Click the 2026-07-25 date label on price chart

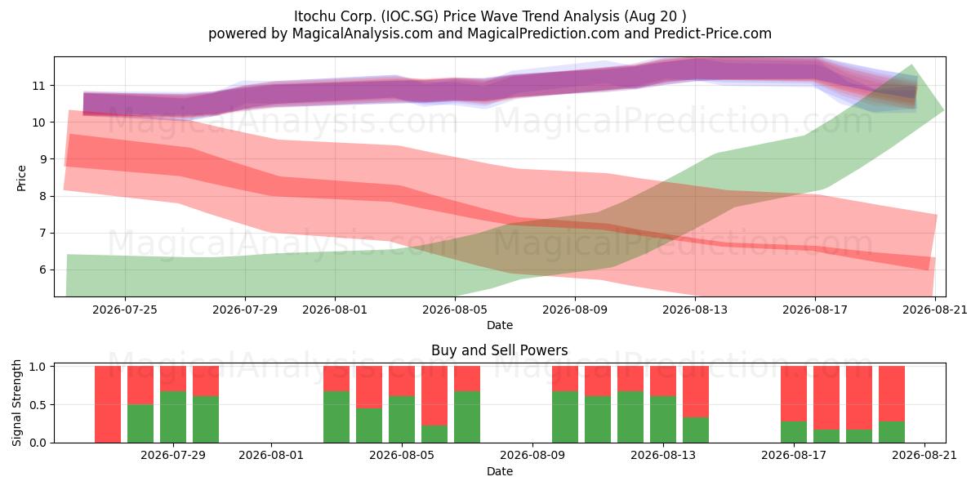point(125,310)
